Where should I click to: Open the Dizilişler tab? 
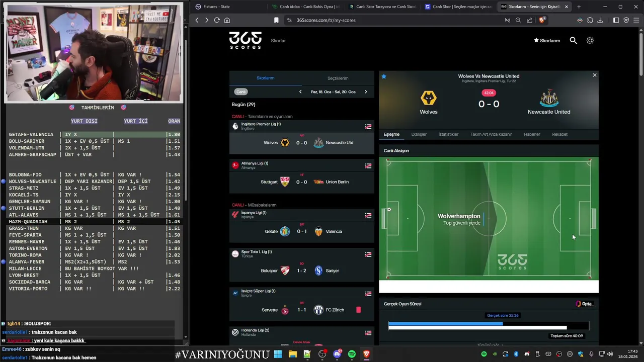click(x=419, y=134)
